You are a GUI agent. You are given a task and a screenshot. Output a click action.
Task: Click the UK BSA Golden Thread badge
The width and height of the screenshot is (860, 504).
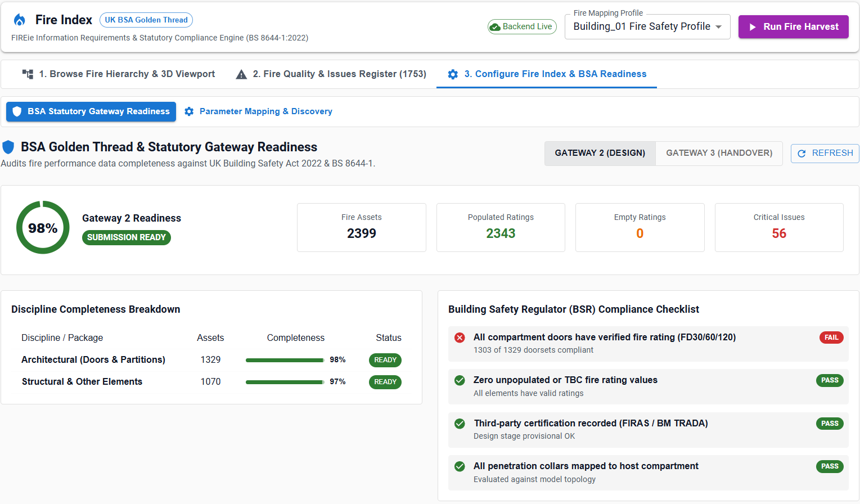146,20
